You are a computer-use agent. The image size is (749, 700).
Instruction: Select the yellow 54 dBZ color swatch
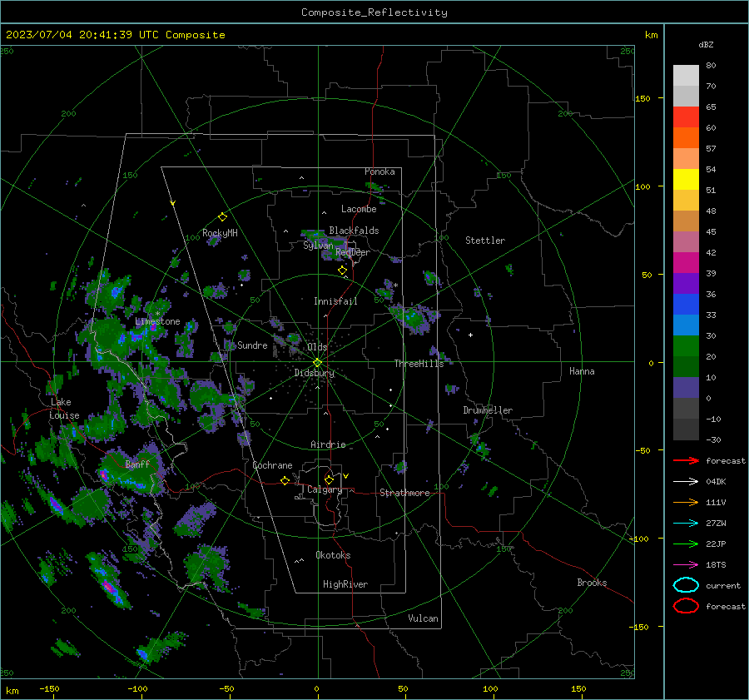[x=686, y=179]
